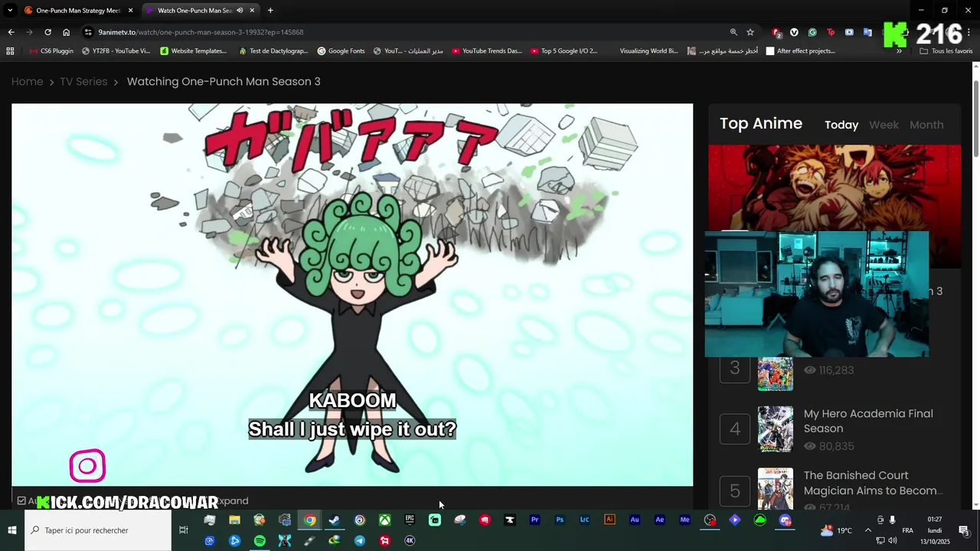Open Steam from the taskbar
Viewport: 980px width, 551px height.
tap(335, 520)
